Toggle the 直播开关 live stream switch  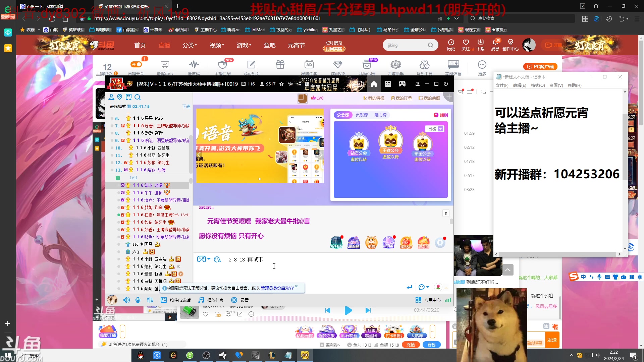pos(136,64)
